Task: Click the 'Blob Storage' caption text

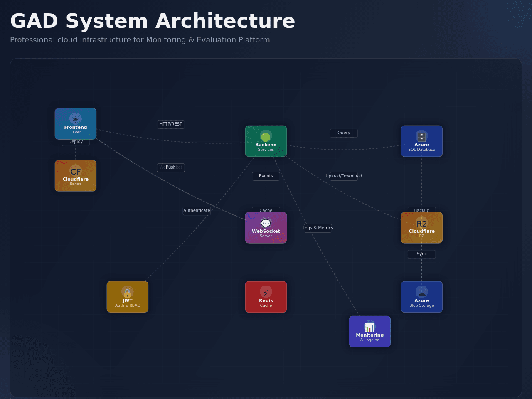Action: click(422, 305)
